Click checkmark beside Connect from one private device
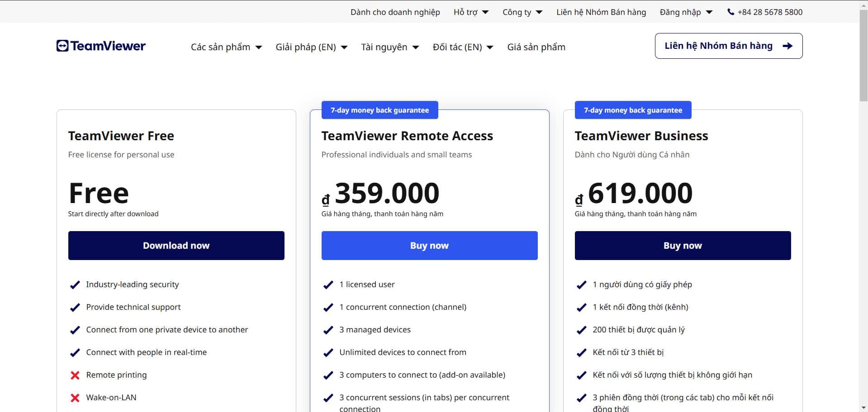The height and width of the screenshot is (412, 868). coord(75,330)
